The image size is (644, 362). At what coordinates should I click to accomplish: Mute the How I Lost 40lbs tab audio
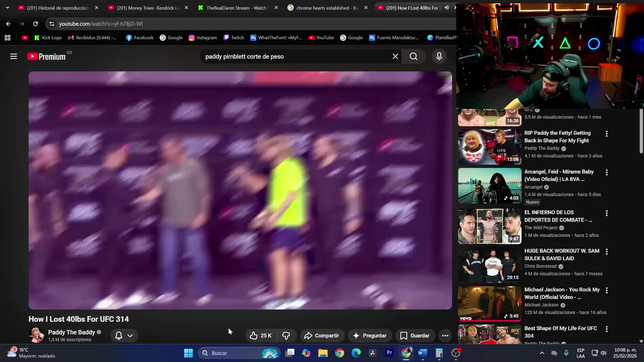pyautogui.click(x=446, y=8)
